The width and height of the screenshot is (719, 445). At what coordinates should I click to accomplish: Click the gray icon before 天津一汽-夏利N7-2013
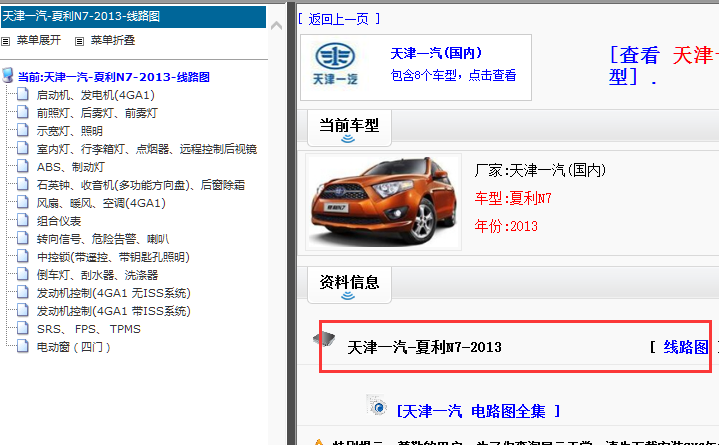(x=324, y=339)
